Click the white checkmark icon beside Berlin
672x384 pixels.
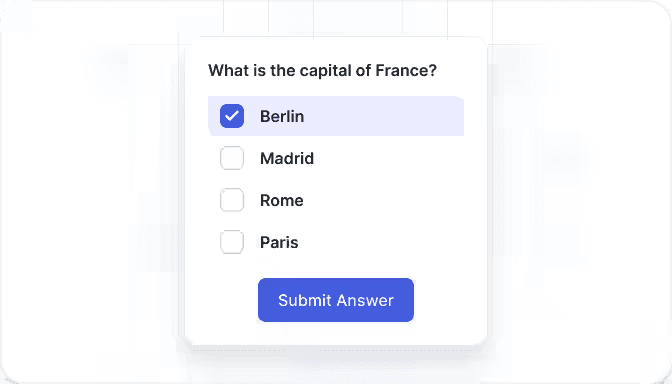(232, 116)
